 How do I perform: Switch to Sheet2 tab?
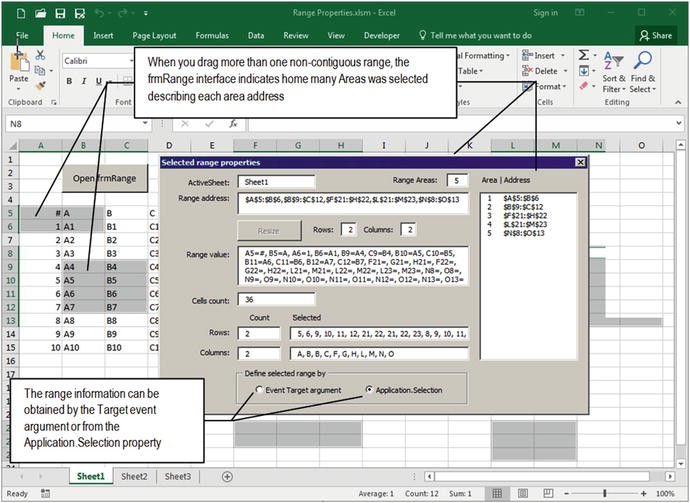[134, 477]
